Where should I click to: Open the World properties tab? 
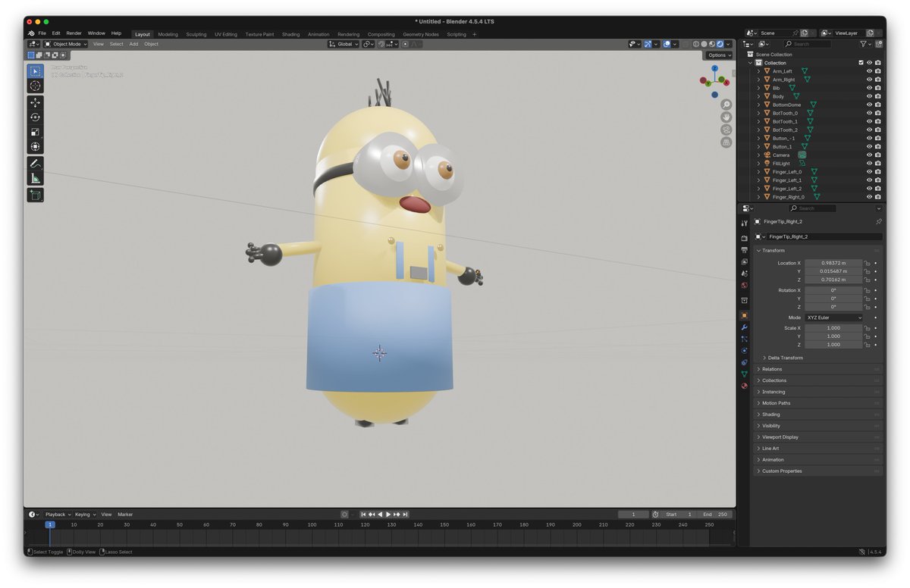[744, 286]
